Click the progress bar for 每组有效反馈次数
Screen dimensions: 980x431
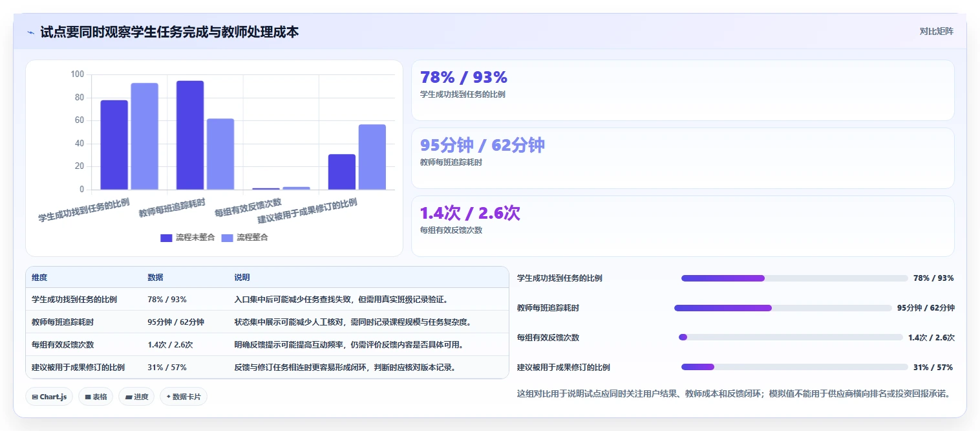791,337
